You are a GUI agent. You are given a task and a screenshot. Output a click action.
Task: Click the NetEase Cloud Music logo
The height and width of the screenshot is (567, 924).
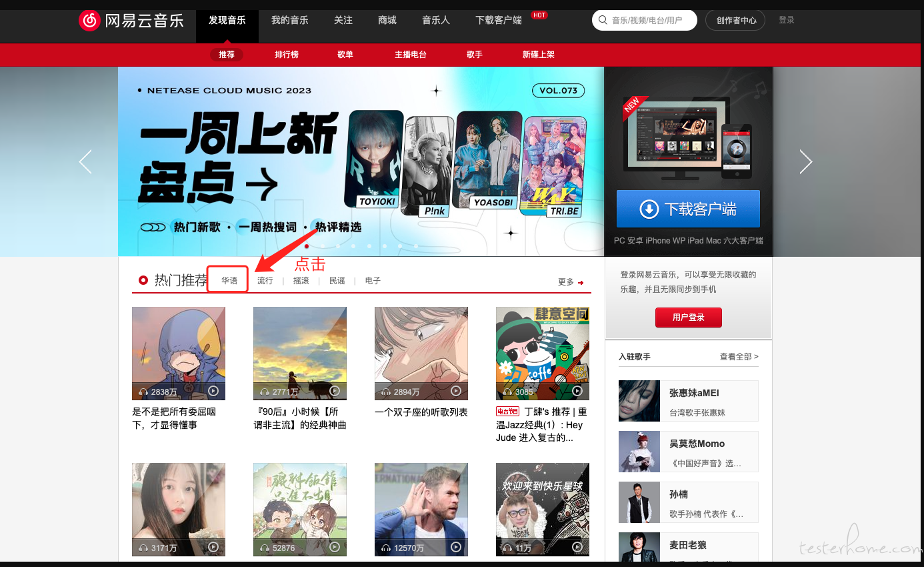click(x=131, y=21)
